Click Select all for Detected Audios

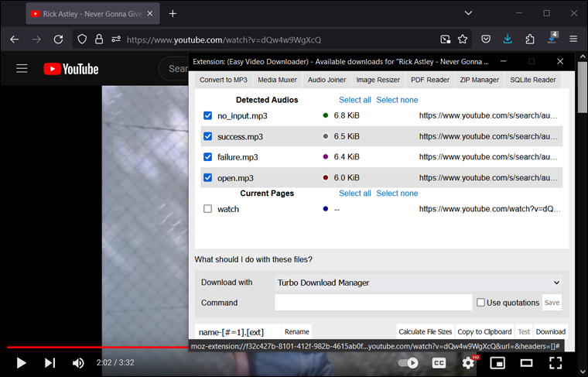[x=355, y=100]
